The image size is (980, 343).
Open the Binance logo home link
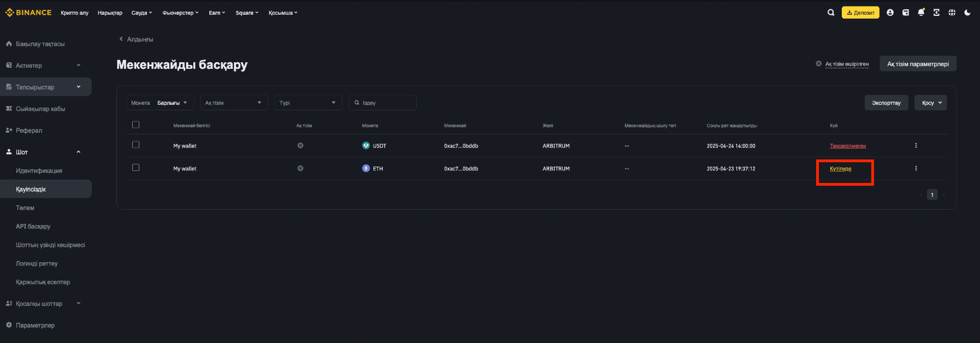tap(28, 13)
